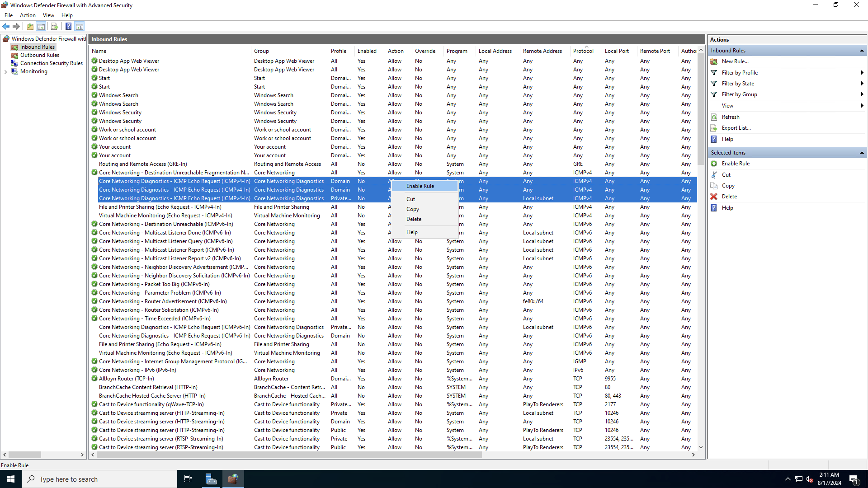Click the rules list vertical scrollbar down arrow
This screenshot has width=868, height=488.
(x=701, y=447)
